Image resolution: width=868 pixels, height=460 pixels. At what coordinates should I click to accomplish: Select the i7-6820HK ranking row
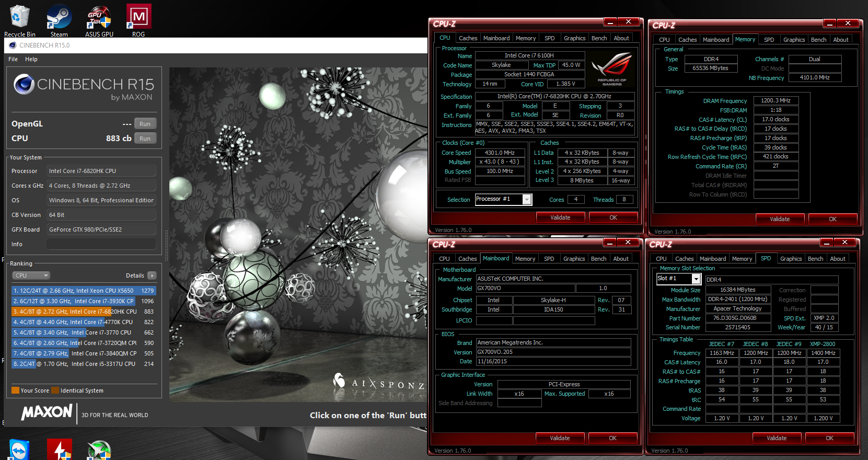pos(84,312)
